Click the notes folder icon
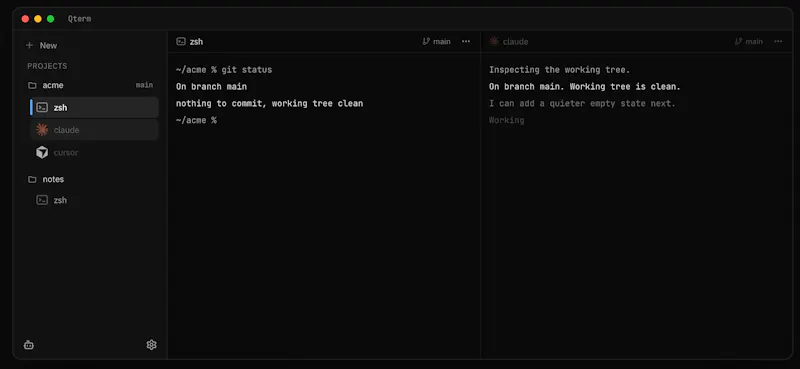This screenshot has height=369, width=800. tap(32, 179)
